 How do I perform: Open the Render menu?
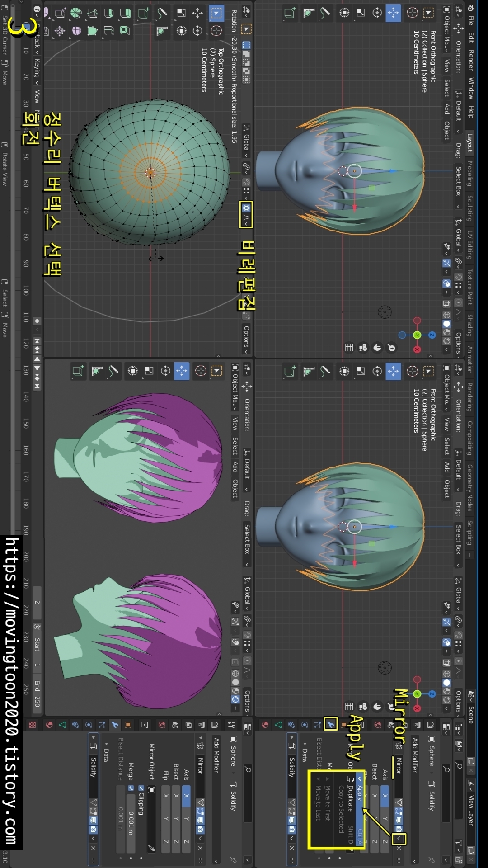[471, 60]
